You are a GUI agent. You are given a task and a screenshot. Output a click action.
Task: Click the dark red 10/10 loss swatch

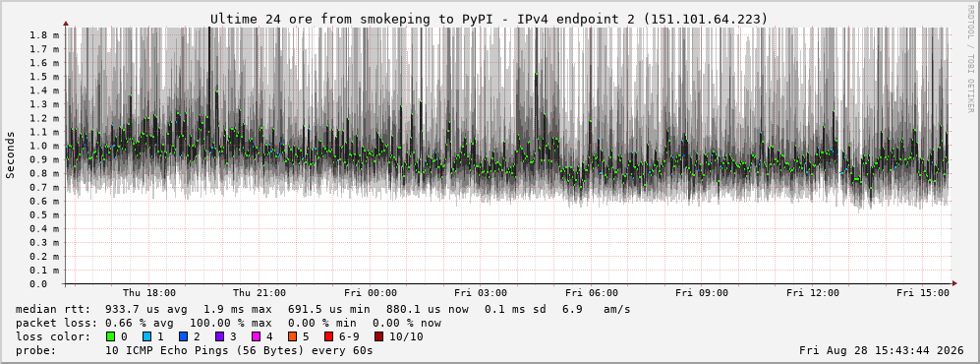[x=379, y=336]
